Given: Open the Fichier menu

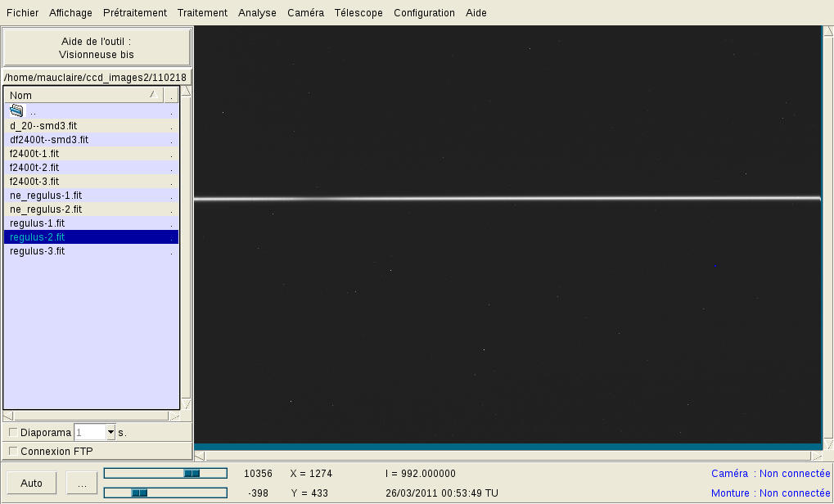Looking at the screenshot, I should pyautogui.click(x=22, y=13).
